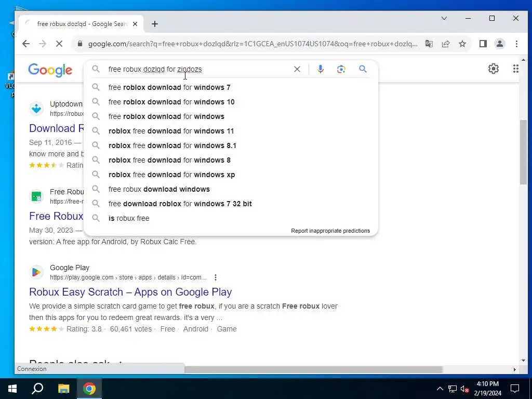This screenshot has height=399, width=532.
Task: Click Chrome icon in the taskbar
Action: (x=89, y=389)
